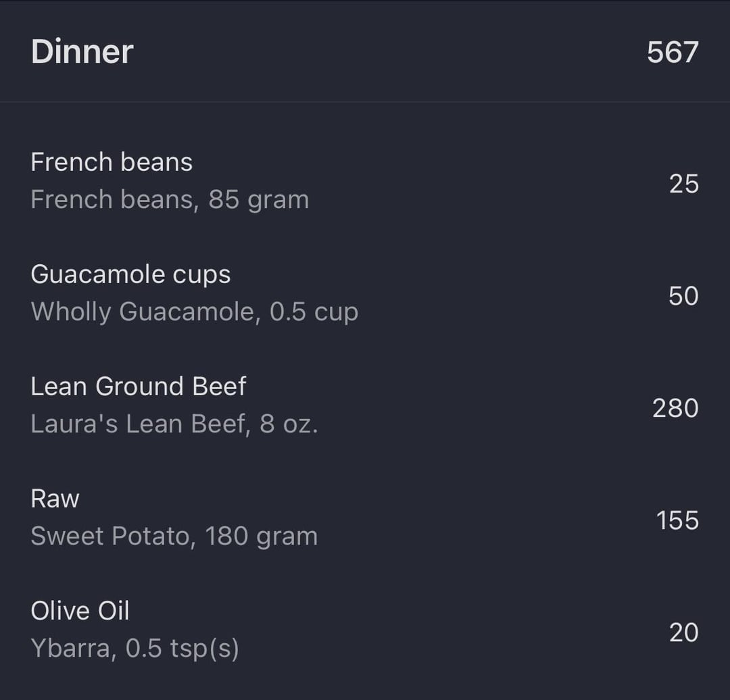Tap the 20 calorie value for Olive Oil
Viewport: 730px width, 700px height.
683,632
